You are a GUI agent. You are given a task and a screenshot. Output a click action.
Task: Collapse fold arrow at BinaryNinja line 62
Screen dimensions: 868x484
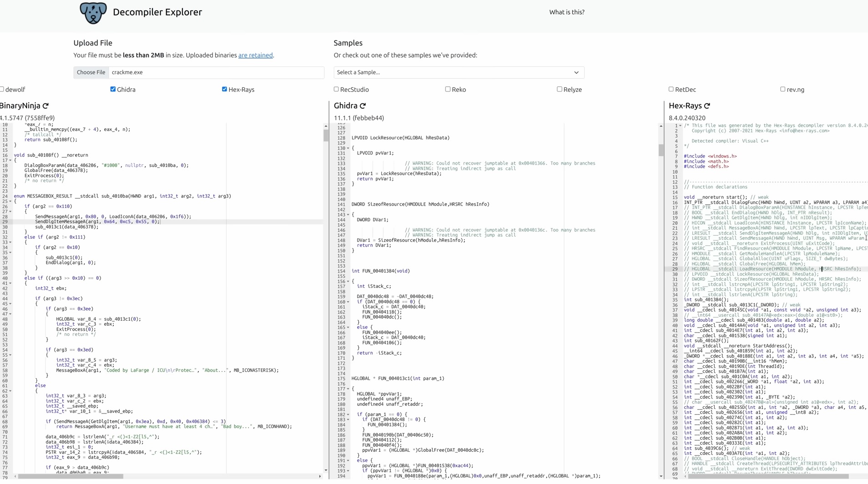pos(10,391)
